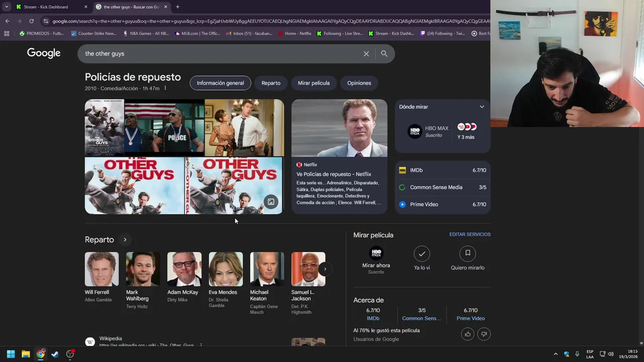
Task: Open the Wikipedia result three-dot menu
Action: [201, 345]
